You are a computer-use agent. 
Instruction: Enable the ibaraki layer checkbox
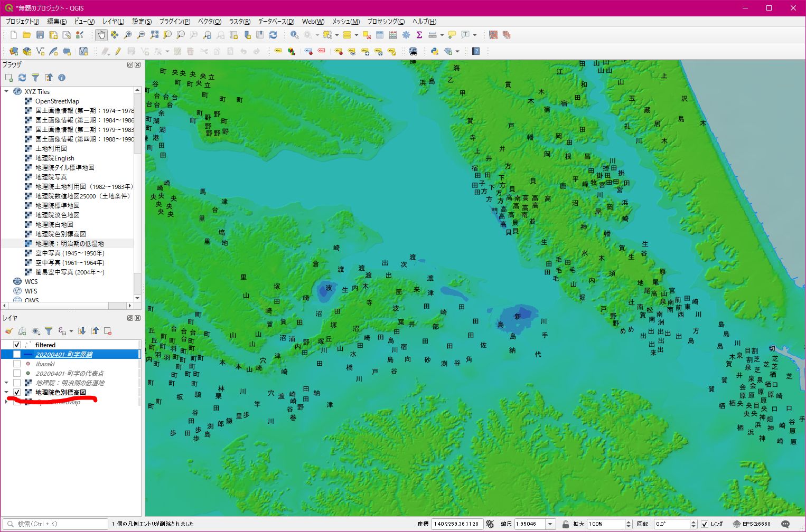[17, 364]
